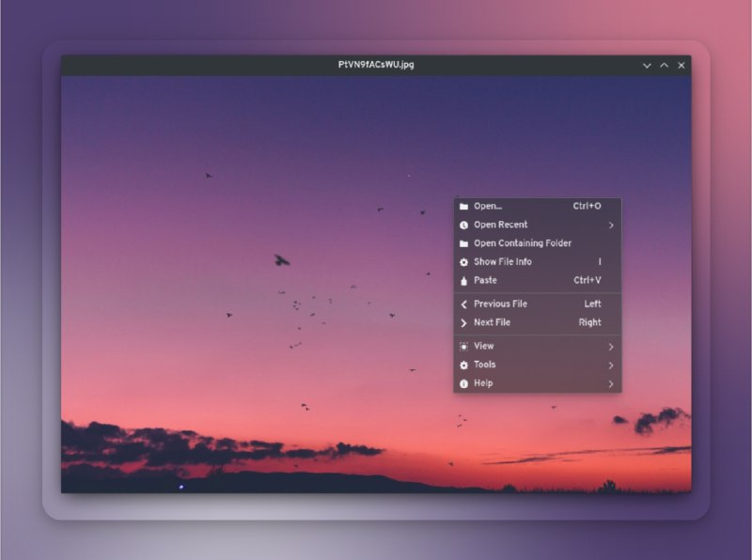This screenshot has height=560, width=752.
Task: Click the Tools gear icon
Action: pos(463,366)
